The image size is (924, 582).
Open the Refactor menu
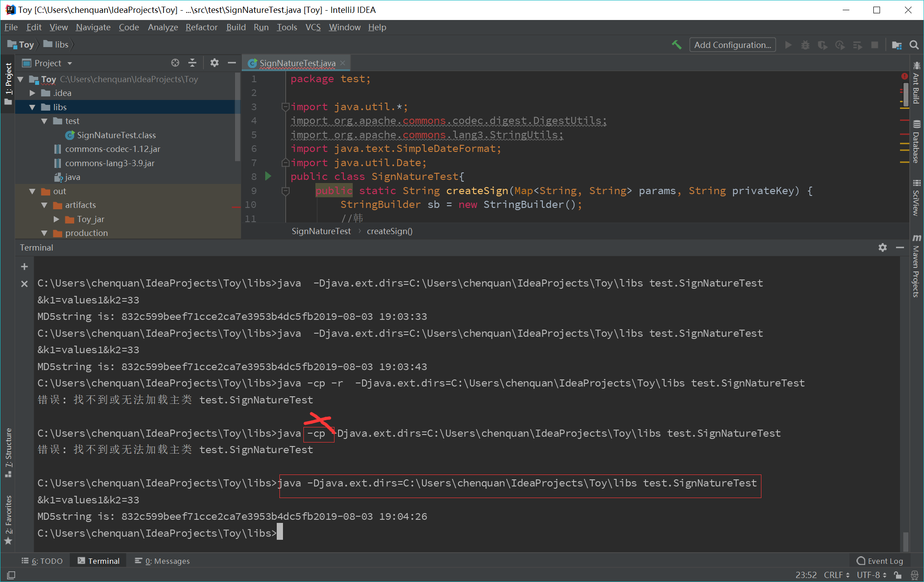coord(202,27)
